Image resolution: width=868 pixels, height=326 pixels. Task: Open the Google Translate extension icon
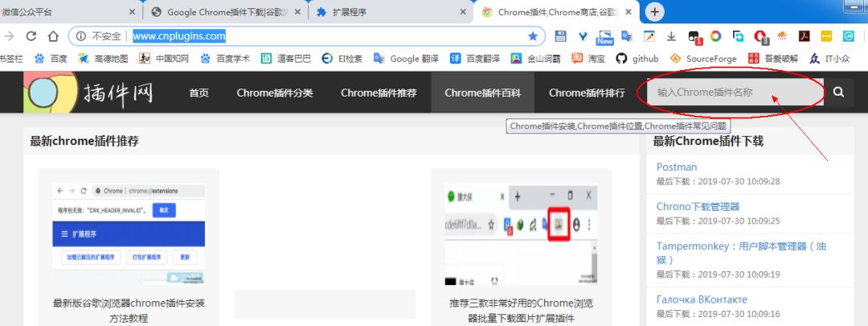click(x=627, y=36)
